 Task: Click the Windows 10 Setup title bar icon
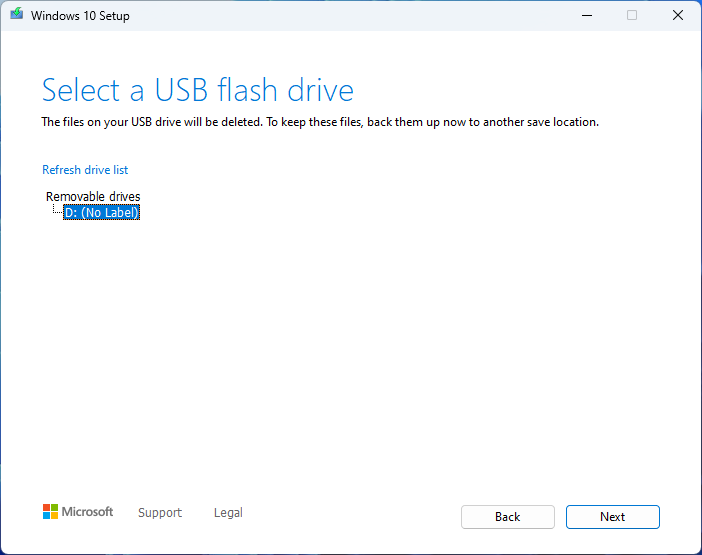coord(17,16)
